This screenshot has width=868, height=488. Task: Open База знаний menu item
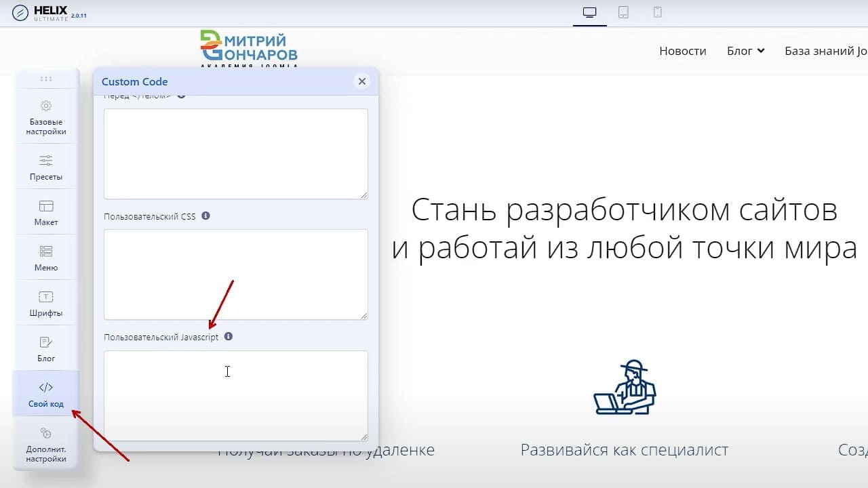point(826,51)
